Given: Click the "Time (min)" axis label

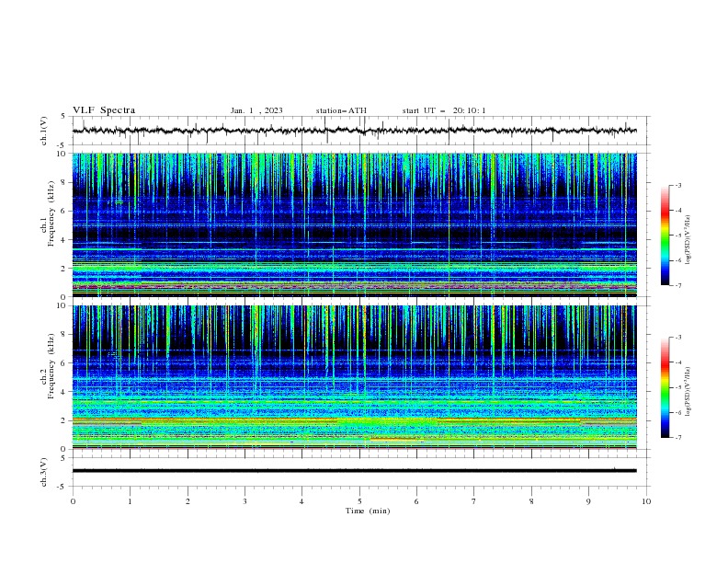Looking at the screenshot, I should click(x=368, y=511).
